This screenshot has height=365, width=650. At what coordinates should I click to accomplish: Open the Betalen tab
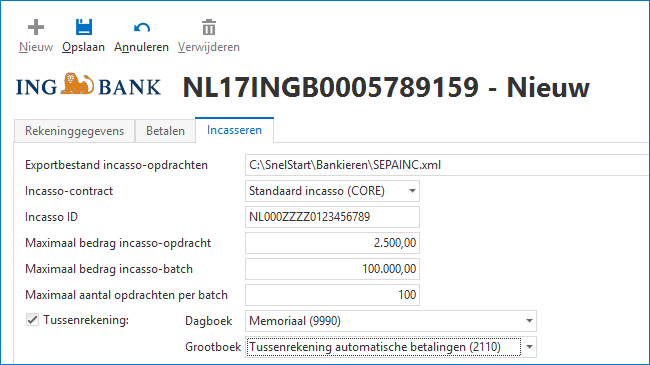(x=165, y=131)
